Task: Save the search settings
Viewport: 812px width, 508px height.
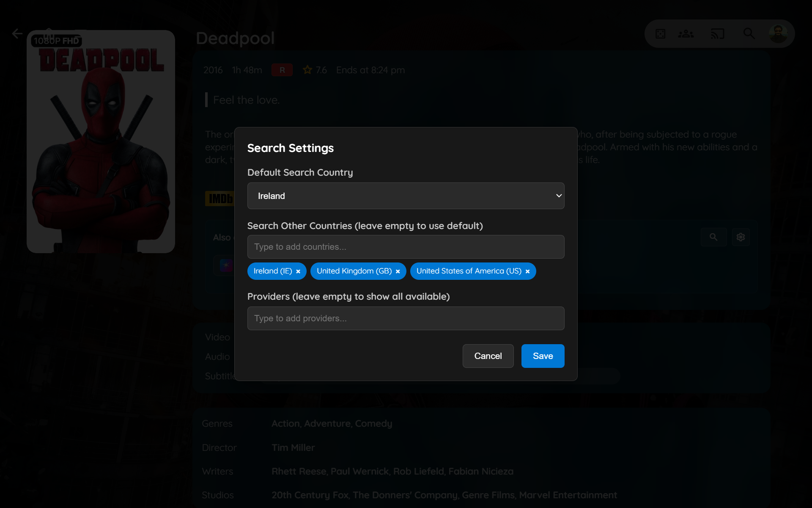Action: (x=543, y=356)
